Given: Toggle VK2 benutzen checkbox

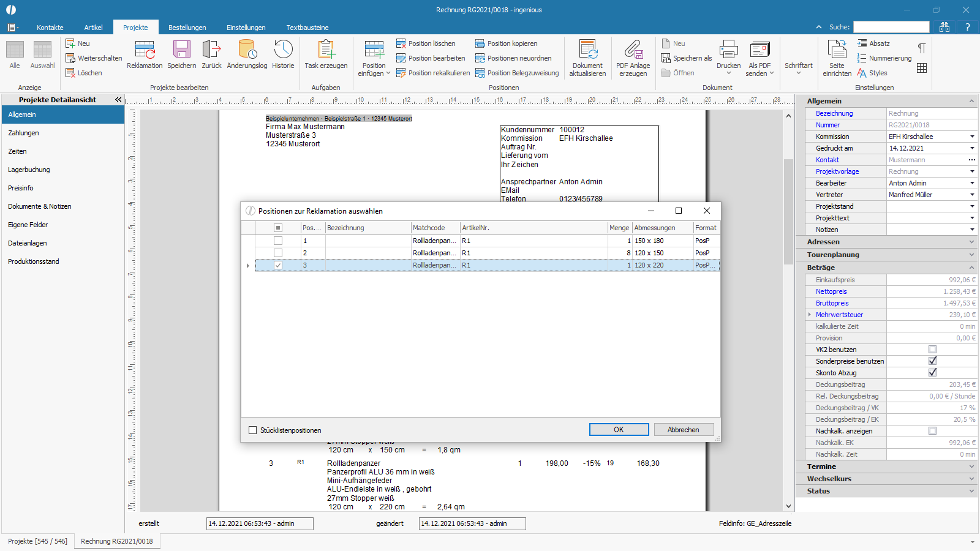Looking at the screenshot, I should click(932, 350).
